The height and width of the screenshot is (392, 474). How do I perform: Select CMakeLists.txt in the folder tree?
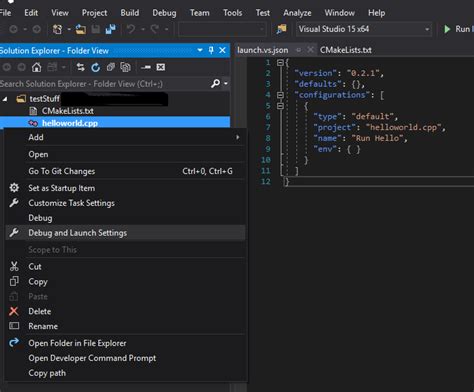(x=68, y=111)
